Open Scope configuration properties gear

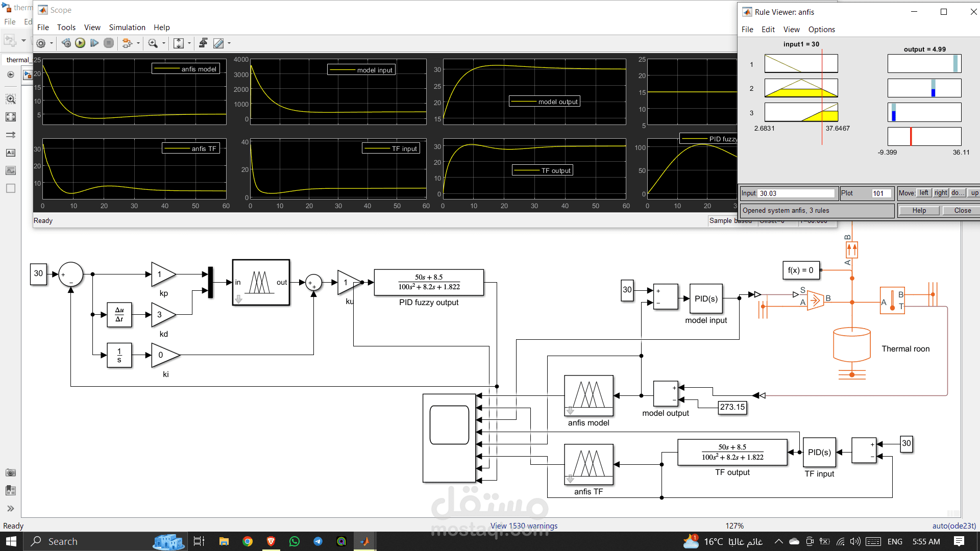pos(41,43)
